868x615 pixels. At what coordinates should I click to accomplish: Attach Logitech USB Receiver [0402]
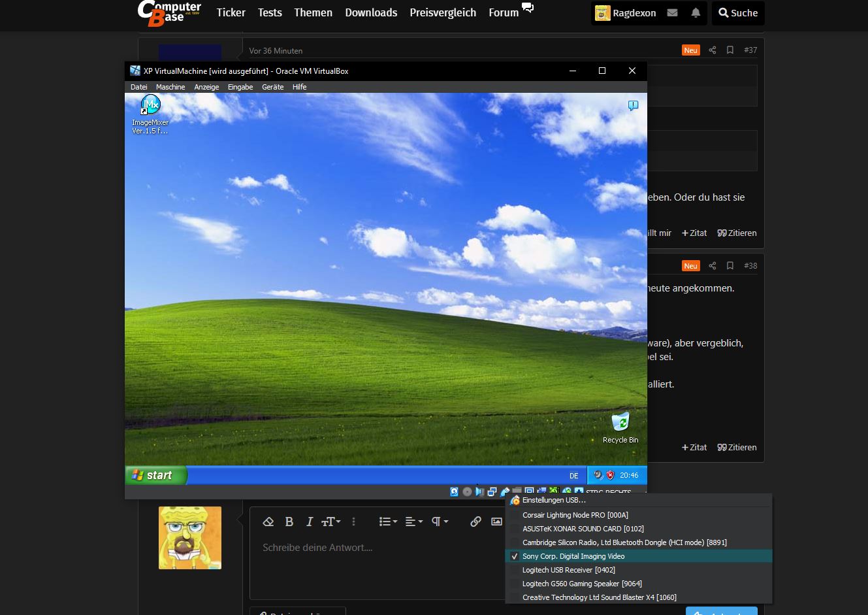[639, 570]
